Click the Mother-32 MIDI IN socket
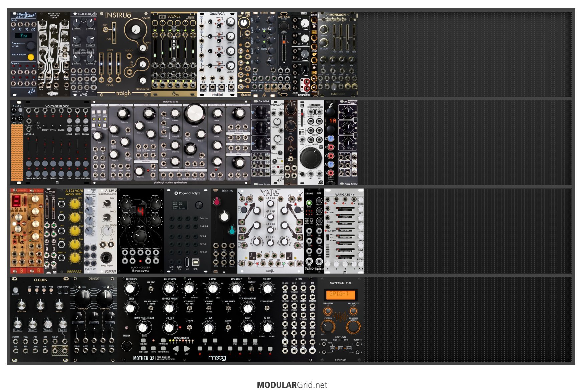 [127, 346]
